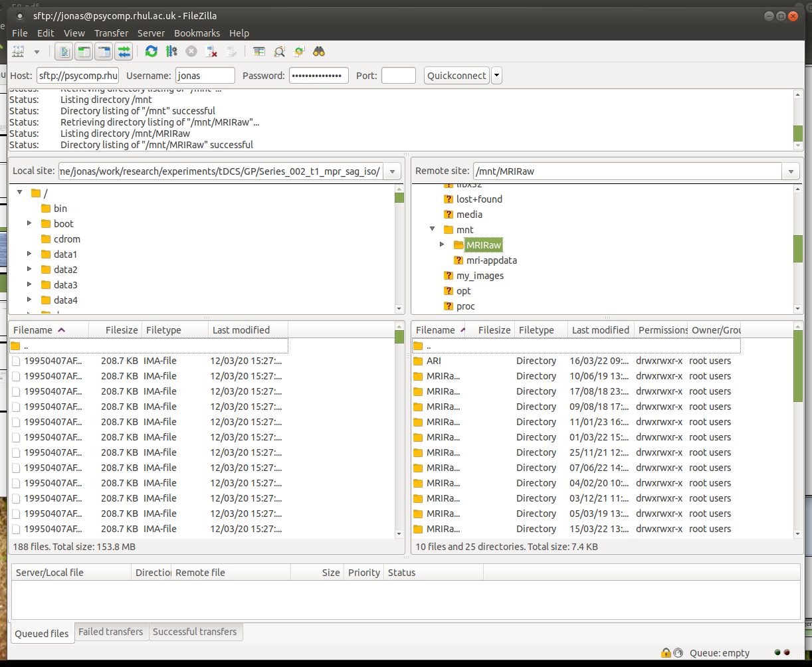The width and height of the screenshot is (812, 667).
Task: Click the binoculars file search icon
Action: coord(320,51)
